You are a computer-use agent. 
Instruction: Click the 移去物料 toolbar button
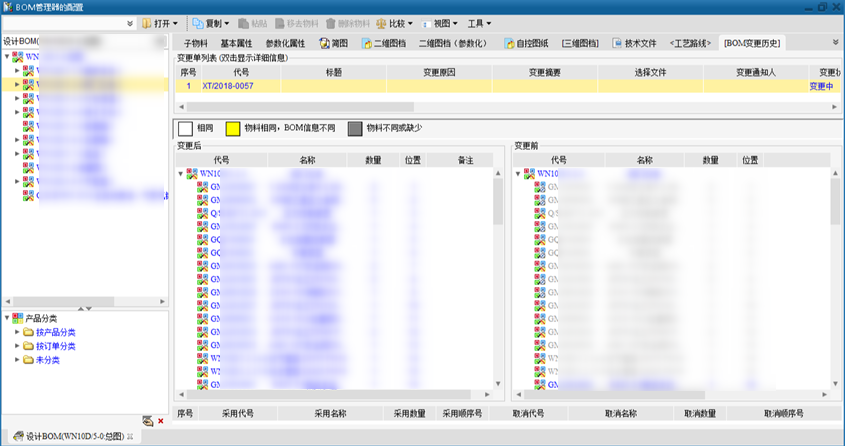(297, 23)
